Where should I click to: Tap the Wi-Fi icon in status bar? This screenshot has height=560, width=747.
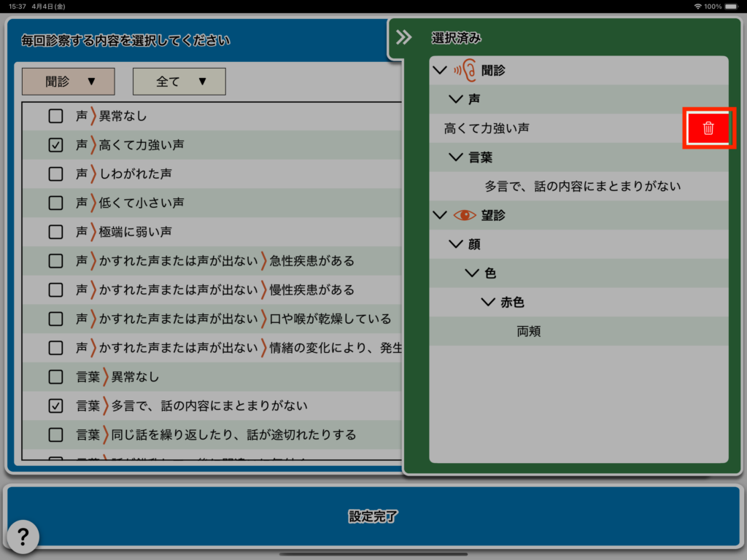click(x=697, y=6)
